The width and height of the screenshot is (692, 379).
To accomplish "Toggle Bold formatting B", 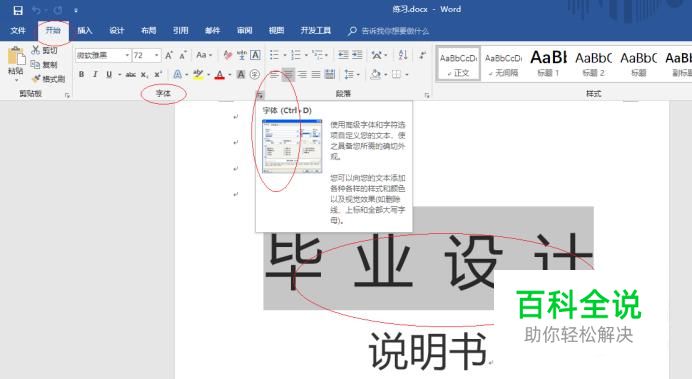I will (x=82, y=75).
